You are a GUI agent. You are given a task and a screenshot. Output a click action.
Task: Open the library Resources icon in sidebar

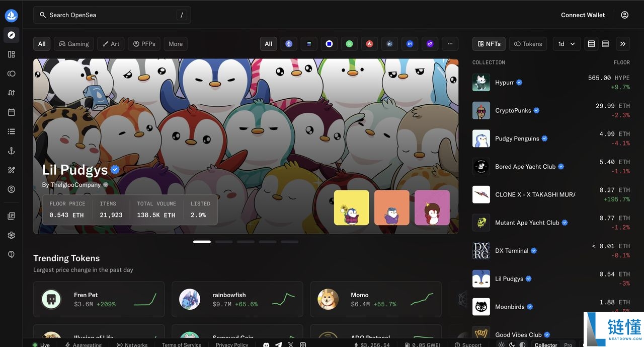pyautogui.click(x=11, y=216)
